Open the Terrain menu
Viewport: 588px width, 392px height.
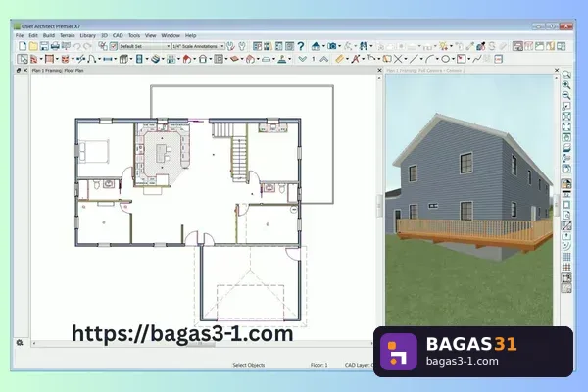[x=67, y=35]
